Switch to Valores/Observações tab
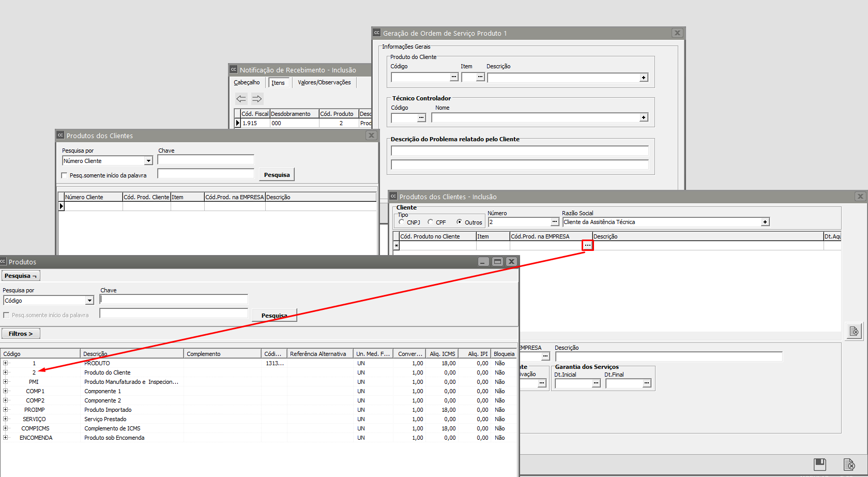 tap(324, 82)
